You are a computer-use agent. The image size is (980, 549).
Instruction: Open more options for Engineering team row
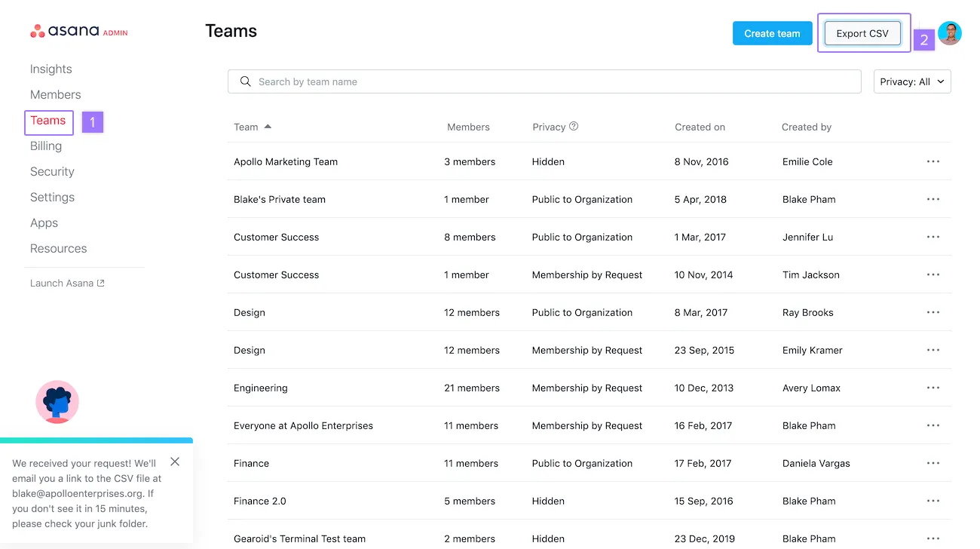click(x=933, y=388)
